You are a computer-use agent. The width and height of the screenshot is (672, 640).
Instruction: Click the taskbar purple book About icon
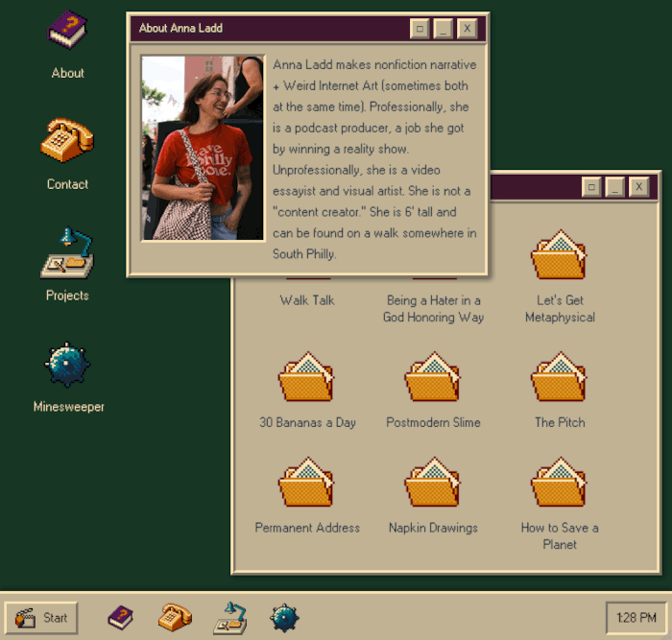point(120,617)
